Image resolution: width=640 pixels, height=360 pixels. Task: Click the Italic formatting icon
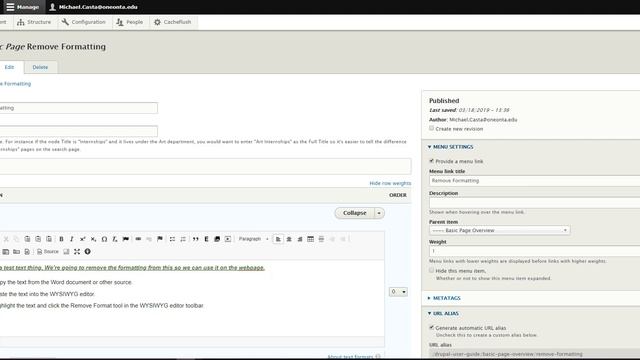pyautogui.click(x=72, y=239)
